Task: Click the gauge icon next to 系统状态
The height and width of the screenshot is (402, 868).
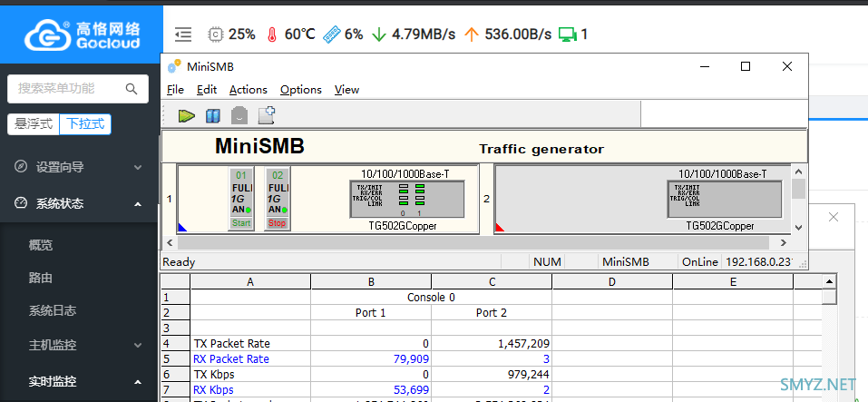Action: click(x=21, y=203)
